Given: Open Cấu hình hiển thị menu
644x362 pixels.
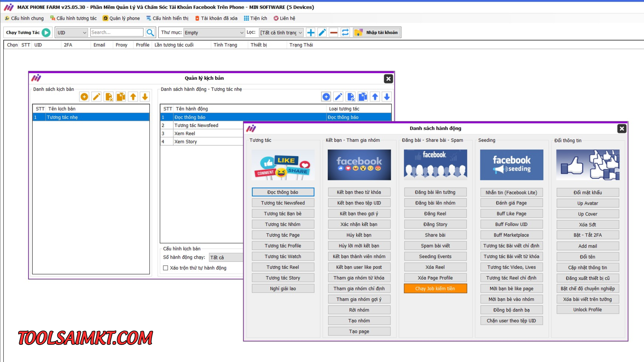Looking at the screenshot, I should 167,18.
